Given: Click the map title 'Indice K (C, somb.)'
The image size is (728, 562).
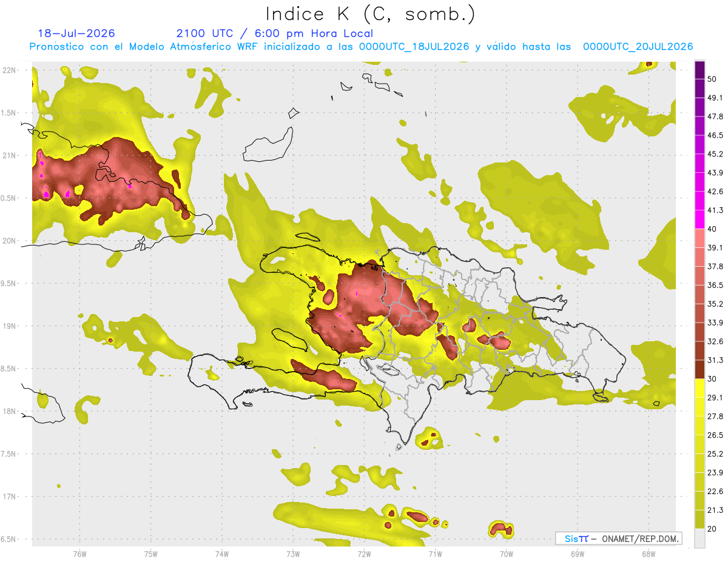Looking at the screenshot, I should (370, 15).
